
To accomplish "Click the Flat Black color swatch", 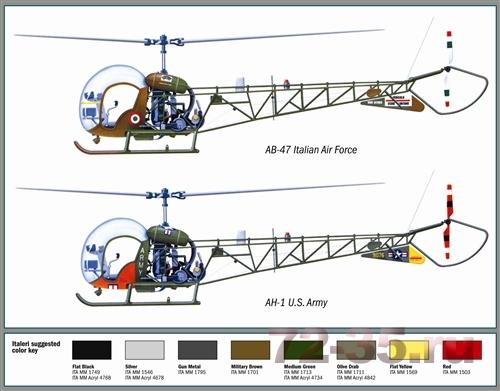I will point(92,350).
